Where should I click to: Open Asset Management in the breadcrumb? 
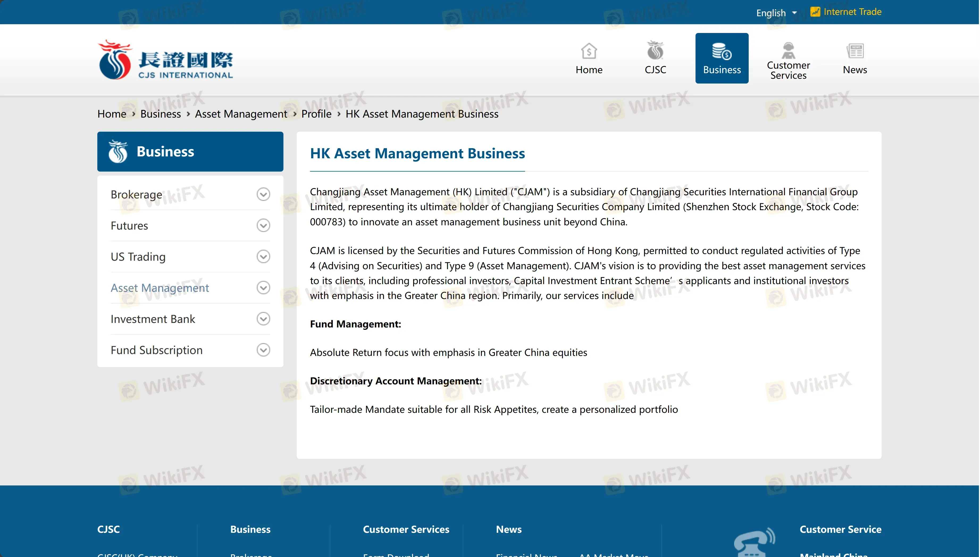tap(241, 114)
